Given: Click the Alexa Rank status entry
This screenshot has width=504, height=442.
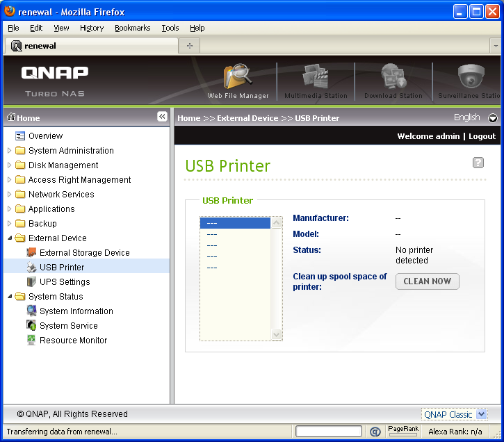Looking at the screenshot, I should (455, 432).
